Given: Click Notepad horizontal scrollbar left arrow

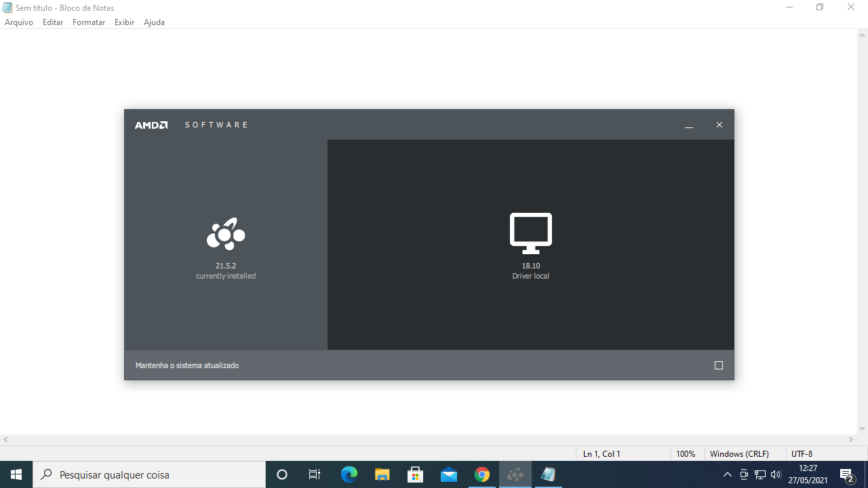Looking at the screenshot, I should (5, 440).
